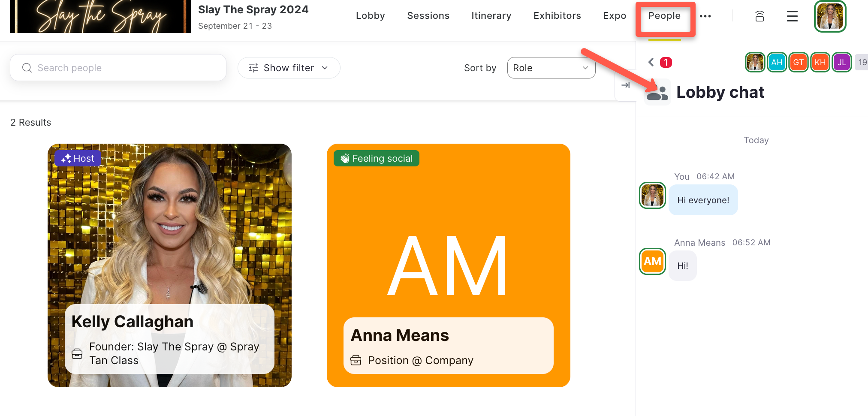Screen dimensions: 868x416
Task: Click the unread count badge 1
Action: [666, 62]
